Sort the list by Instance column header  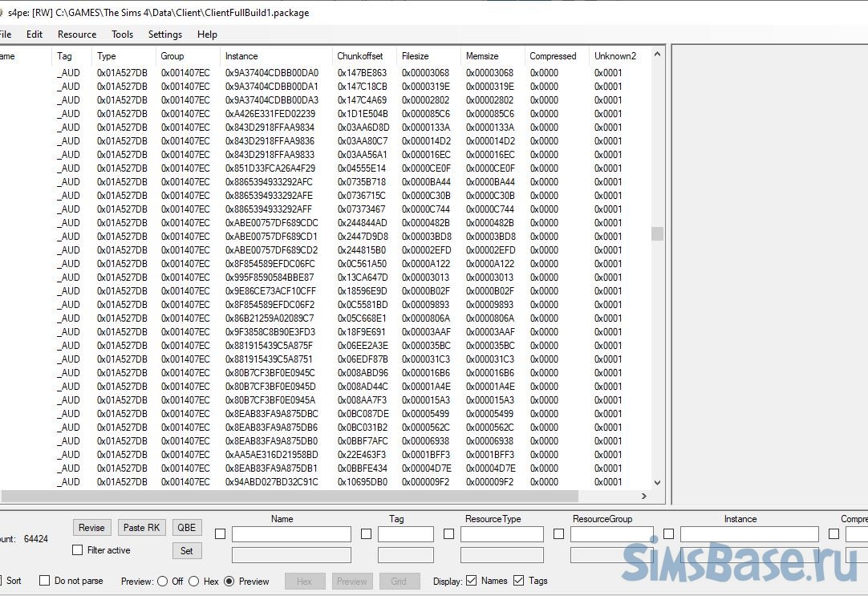[241, 56]
